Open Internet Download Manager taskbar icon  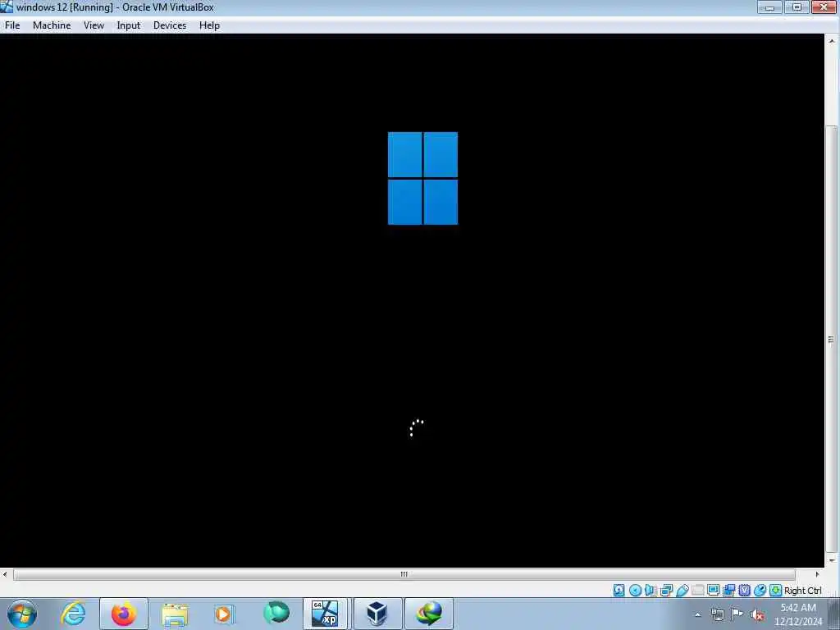click(x=428, y=614)
